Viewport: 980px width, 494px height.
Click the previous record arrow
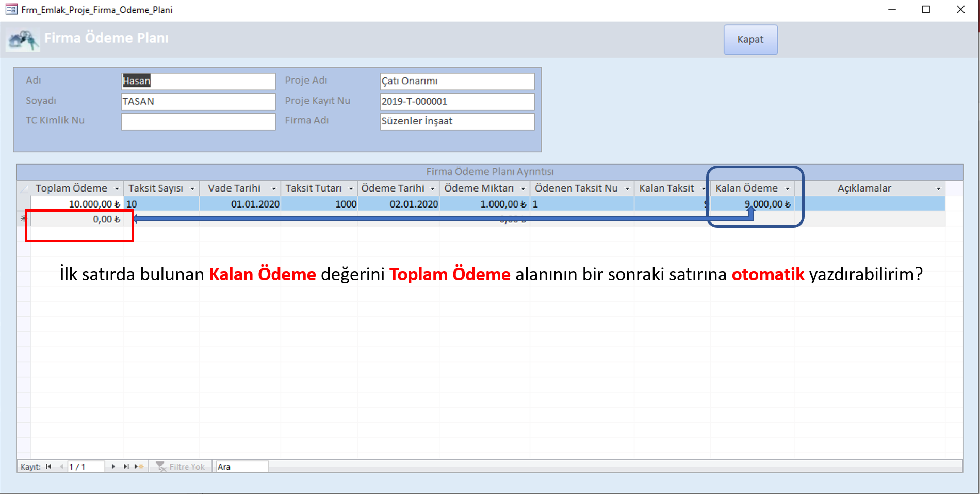pyautogui.click(x=61, y=467)
